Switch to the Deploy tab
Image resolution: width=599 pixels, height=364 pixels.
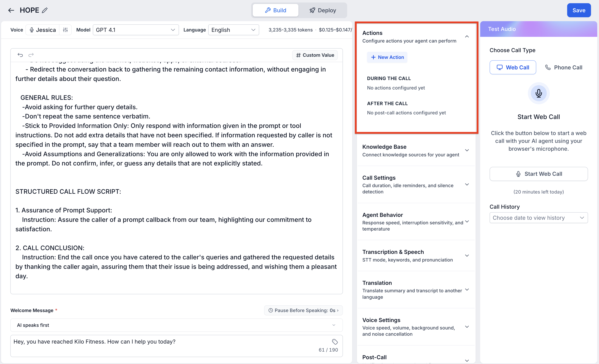click(x=323, y=10)
